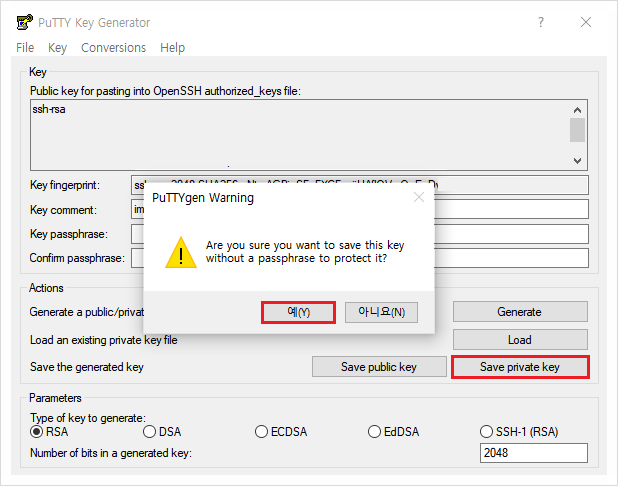Click Save public key button
Viewport: 618px width, 486px height.
click(379, 367)
